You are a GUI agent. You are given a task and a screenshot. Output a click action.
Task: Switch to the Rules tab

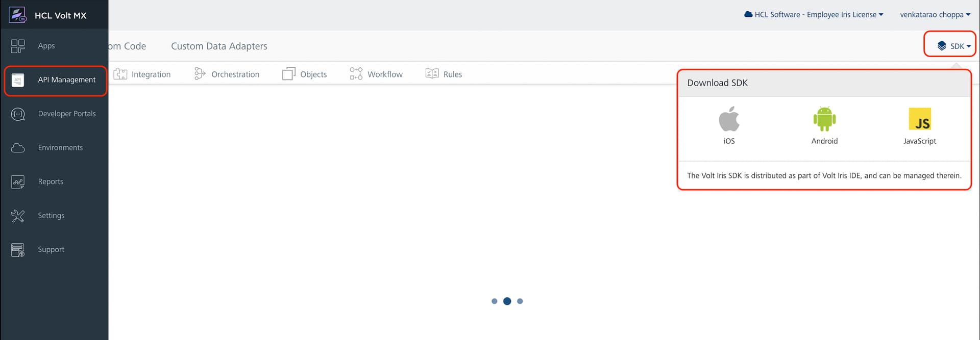click(x=444, y=74)
